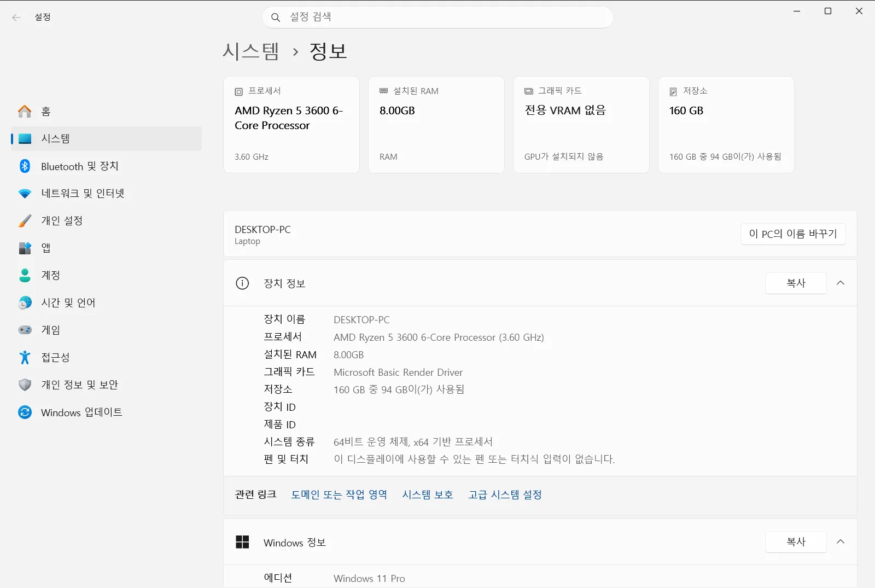Click the 개인 설정 paintbrush icon
The image size is (875, 588).
(25, 221)
